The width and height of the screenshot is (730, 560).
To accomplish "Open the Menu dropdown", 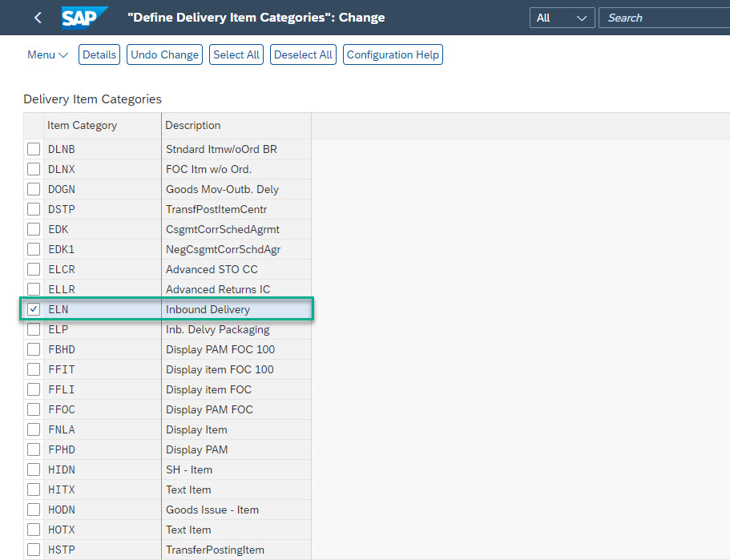I will (47, 54).
